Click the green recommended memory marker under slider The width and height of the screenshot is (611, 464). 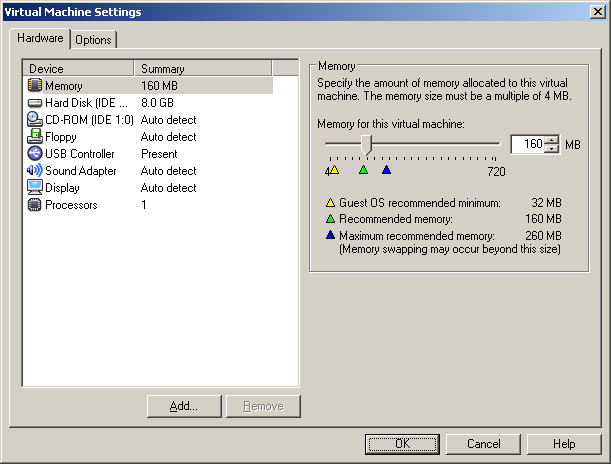363,169
